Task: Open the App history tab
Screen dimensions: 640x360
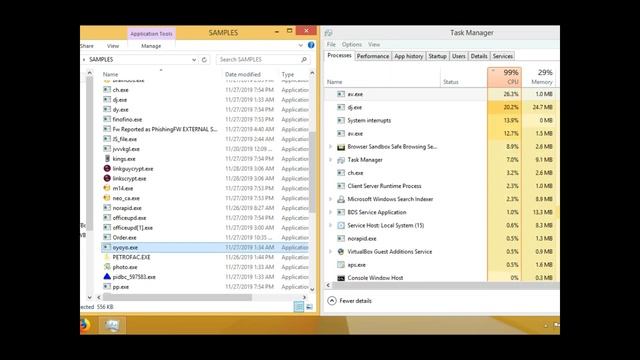Action: (409, 56)
